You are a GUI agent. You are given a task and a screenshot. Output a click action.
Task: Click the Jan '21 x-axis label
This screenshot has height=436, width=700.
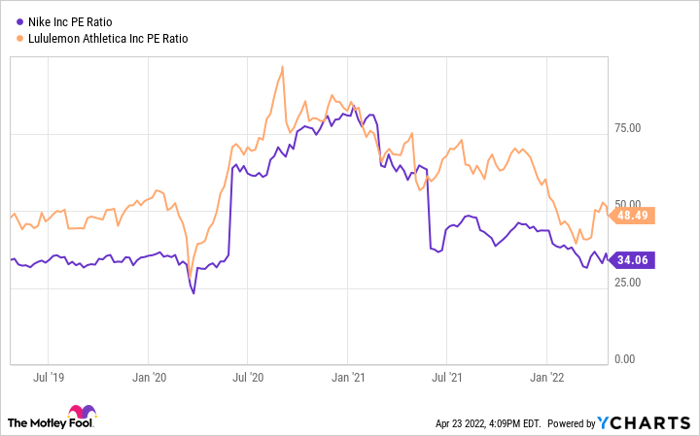(x=348, y=378)
